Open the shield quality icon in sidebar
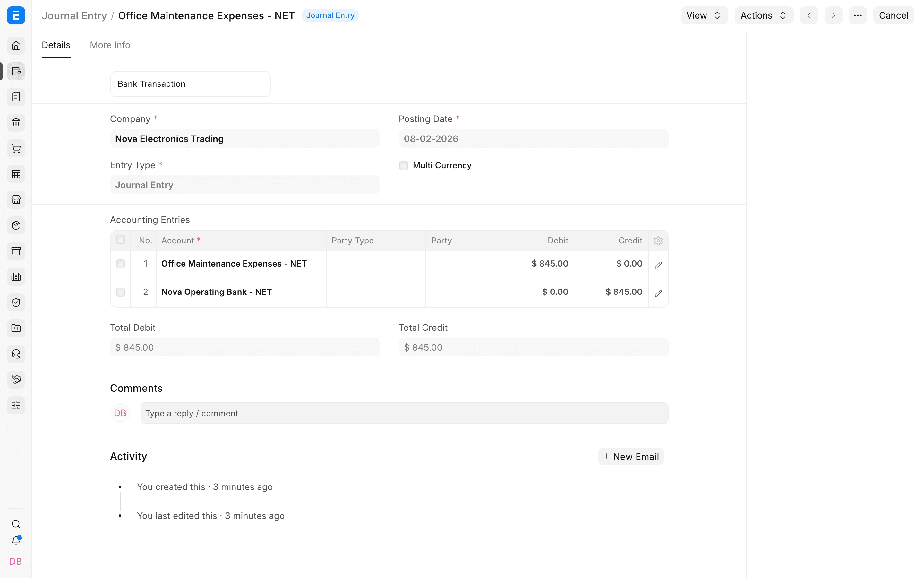924x578 pixels. point(16,302)
